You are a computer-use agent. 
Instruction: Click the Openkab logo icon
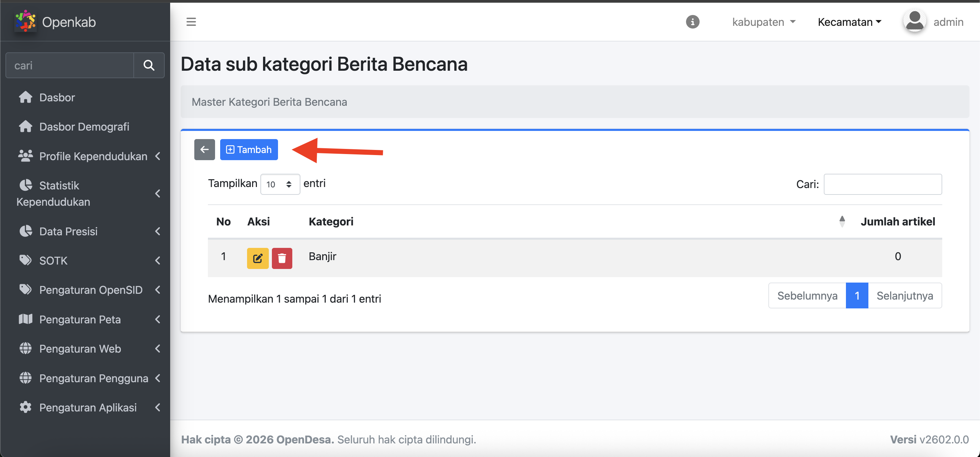[x=25, y=21]
